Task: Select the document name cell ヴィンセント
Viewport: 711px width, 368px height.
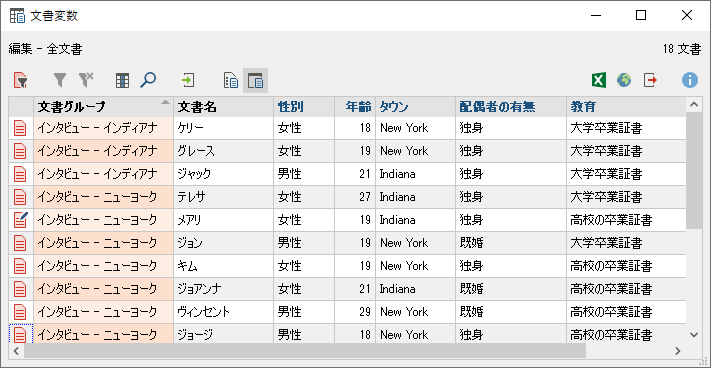Action: 224,312
